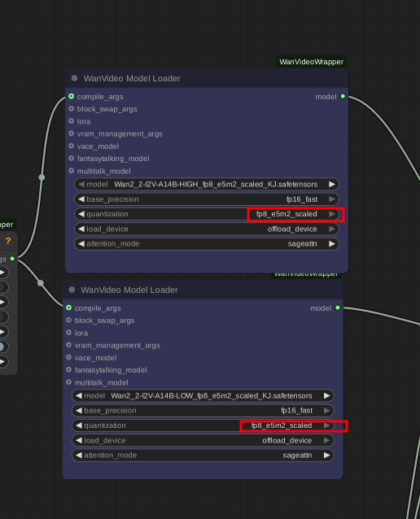Open base_precision dropdown on LOW loader
This screenshot has height=519, width=420.
[x=203, y=411]
